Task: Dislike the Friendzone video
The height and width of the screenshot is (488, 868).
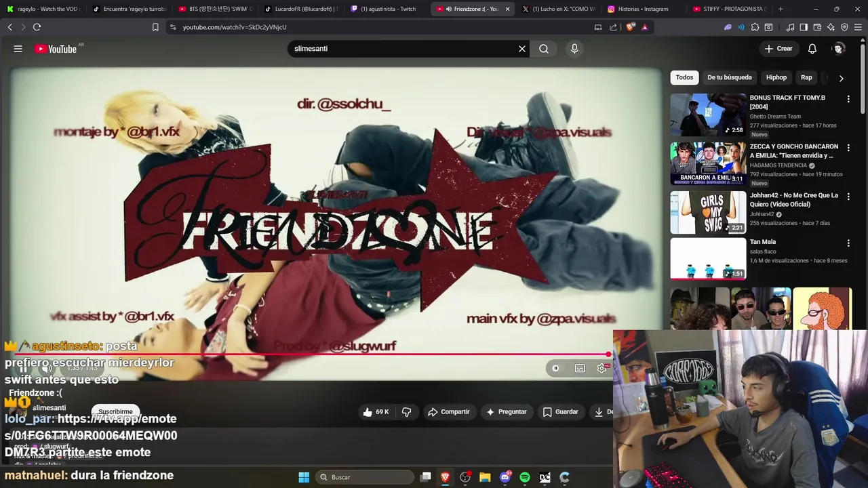Action: point(407,411)
